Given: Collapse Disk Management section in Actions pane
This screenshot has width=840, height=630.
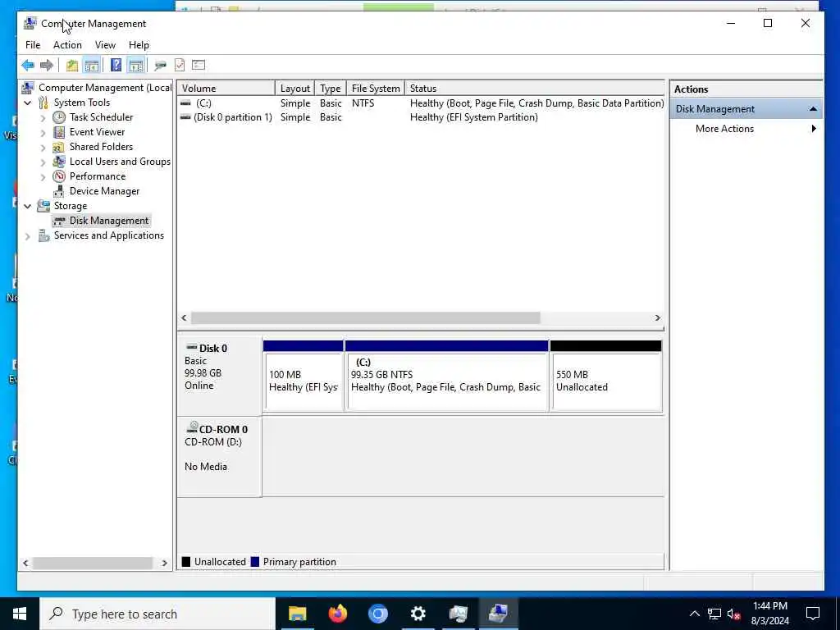Looking at the screenshot, I should tap(813, 109).
